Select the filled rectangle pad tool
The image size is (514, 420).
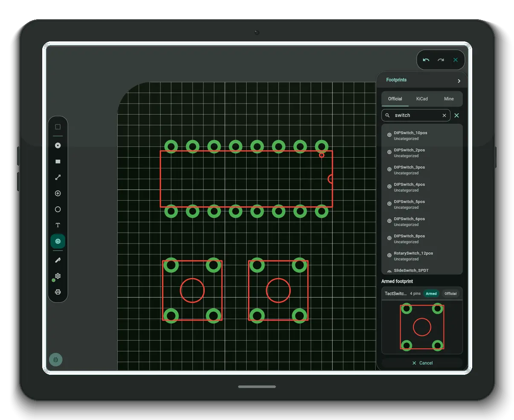tap(58, 161)
